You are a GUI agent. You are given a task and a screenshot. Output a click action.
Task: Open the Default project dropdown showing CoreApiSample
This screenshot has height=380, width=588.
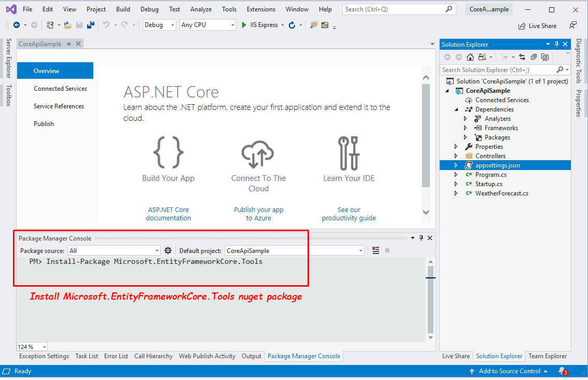tap(295, 250)
